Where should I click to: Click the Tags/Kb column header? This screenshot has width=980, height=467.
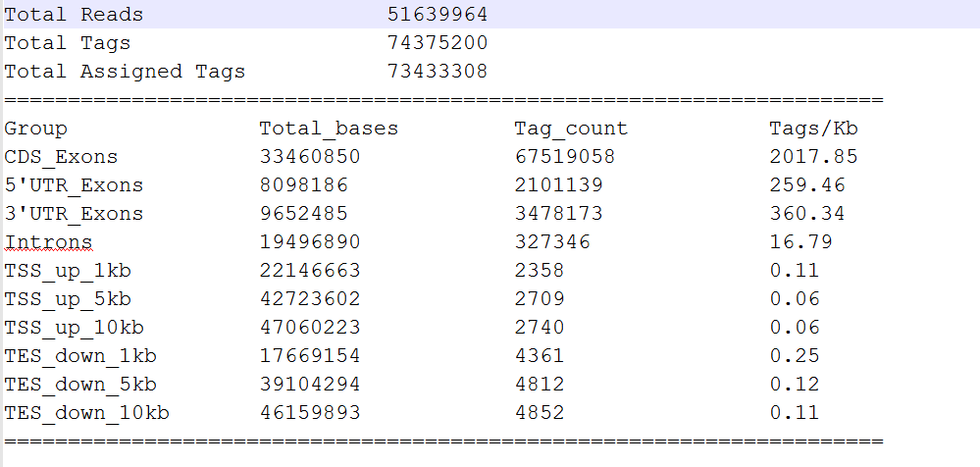tap(813, 129)
